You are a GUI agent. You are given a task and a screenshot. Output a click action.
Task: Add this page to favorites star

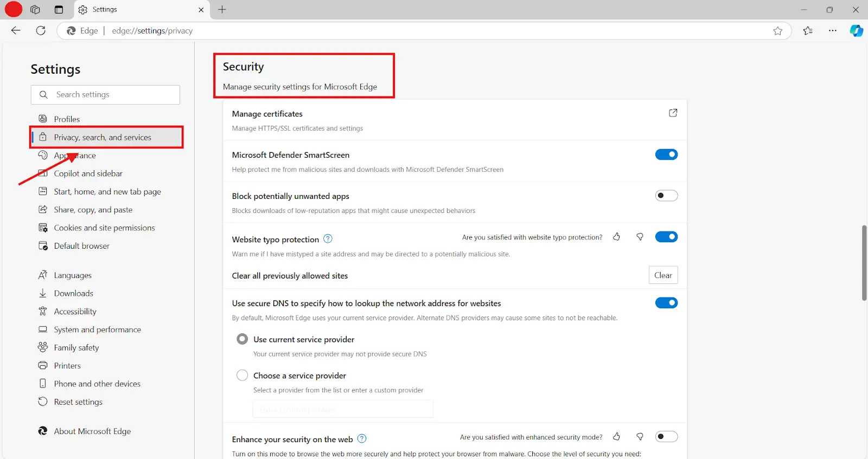[777, 31]
